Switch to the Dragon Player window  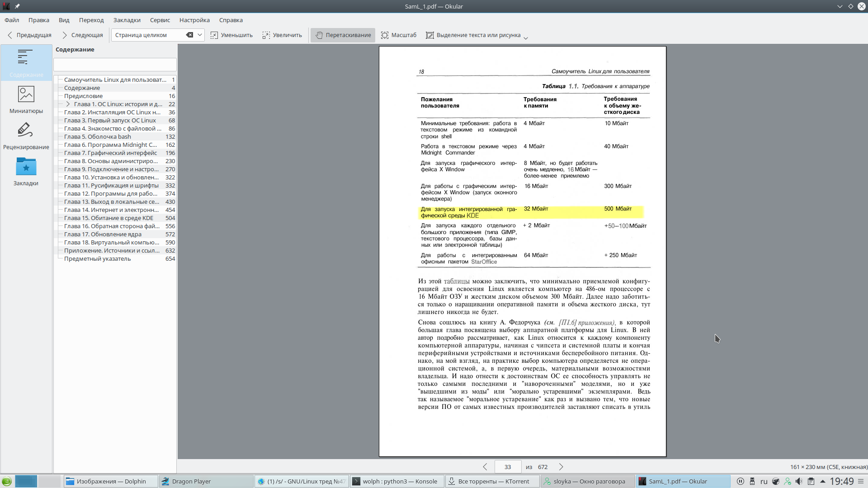coord(206,481)
